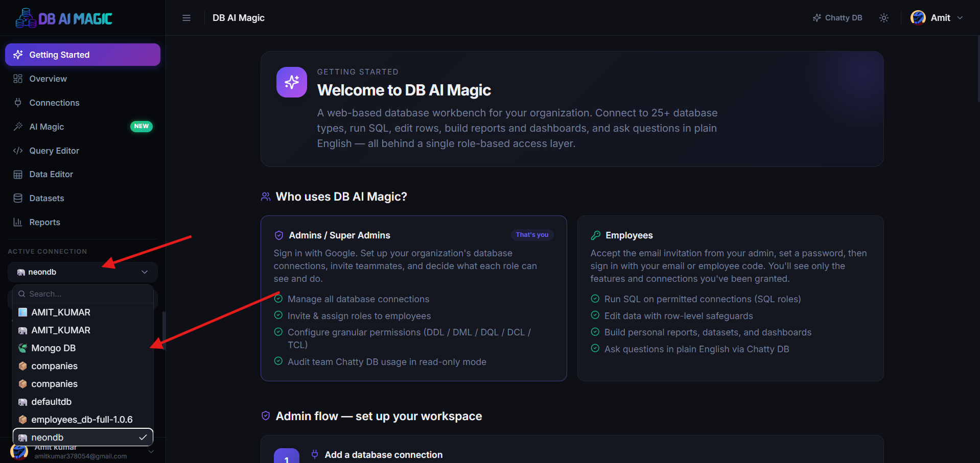This screenshot has width=980, height=463.
Task: Click the plug icon beside Add a database connection
Action: tap(315, 454)
